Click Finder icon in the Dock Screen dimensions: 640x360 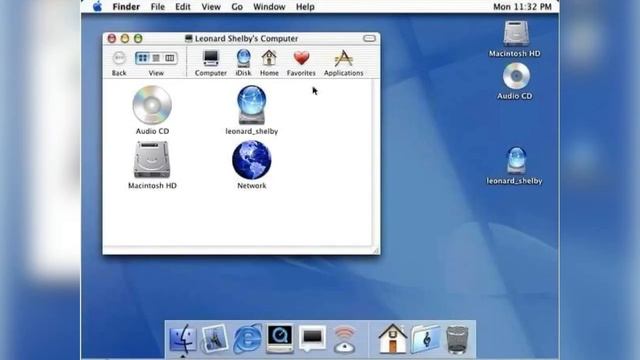coord(183,339)
